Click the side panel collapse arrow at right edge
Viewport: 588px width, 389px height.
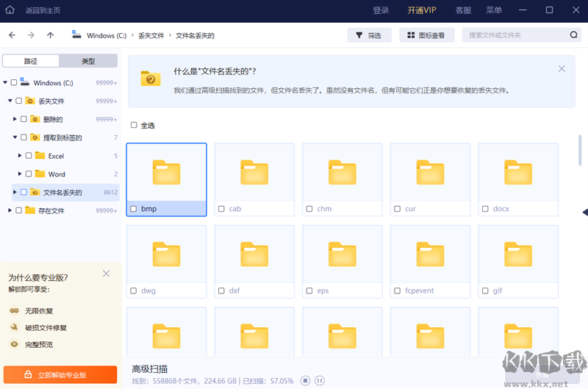[585, 213]
